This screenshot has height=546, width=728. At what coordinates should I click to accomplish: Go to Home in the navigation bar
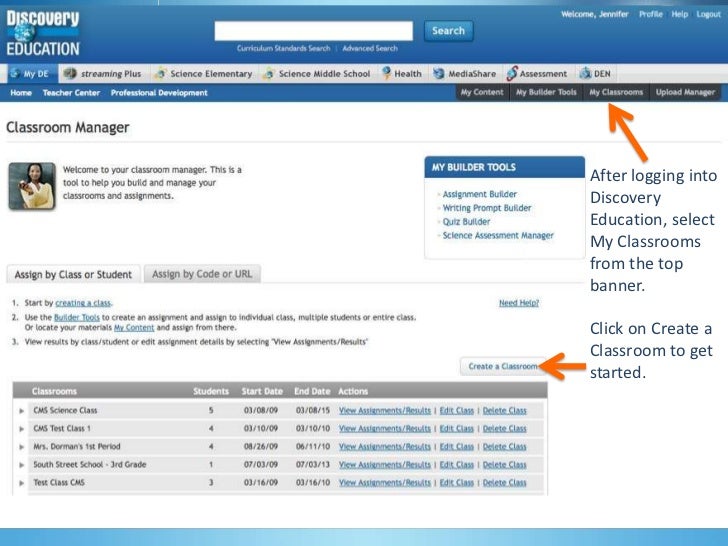point(21,93)
